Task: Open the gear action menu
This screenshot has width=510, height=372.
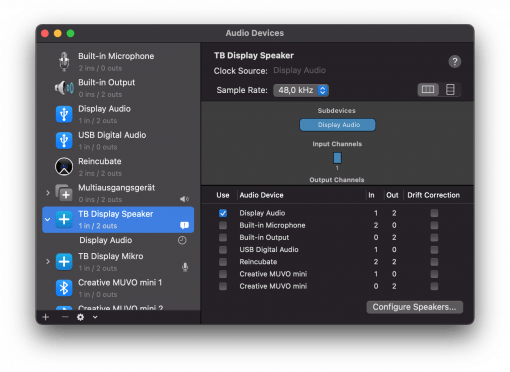Action: tap(80, 317)
